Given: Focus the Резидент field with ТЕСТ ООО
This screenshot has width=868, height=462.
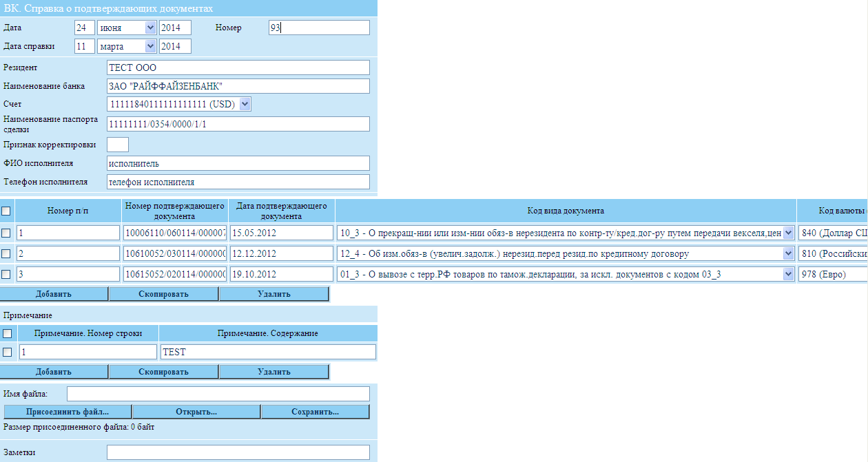Looking at the screenshot, I should coord(238,67).
